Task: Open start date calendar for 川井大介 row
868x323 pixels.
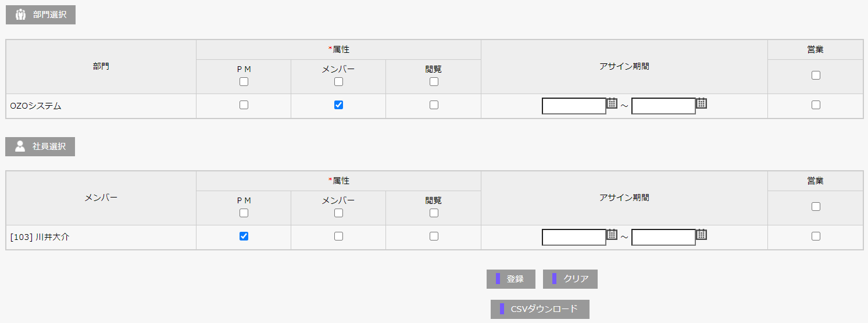Action: pyautogui.click(x=612, y=235)
